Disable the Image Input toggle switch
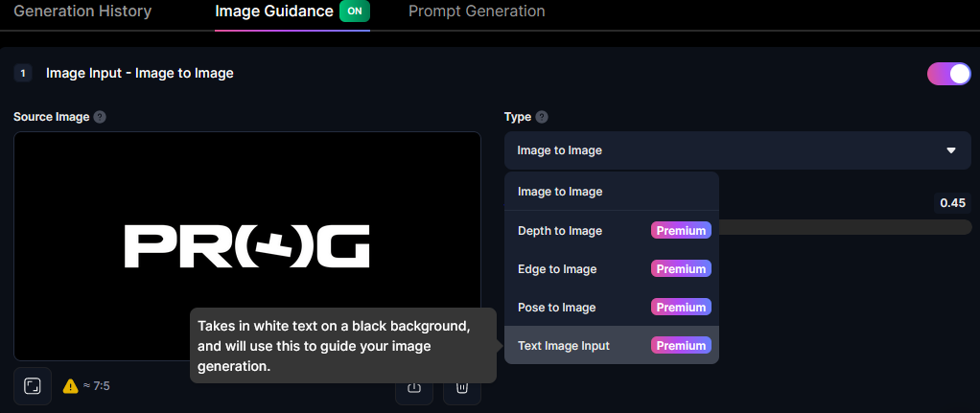Image resolution: width=980 pixels, height=413 pixels. pos(948,74)
